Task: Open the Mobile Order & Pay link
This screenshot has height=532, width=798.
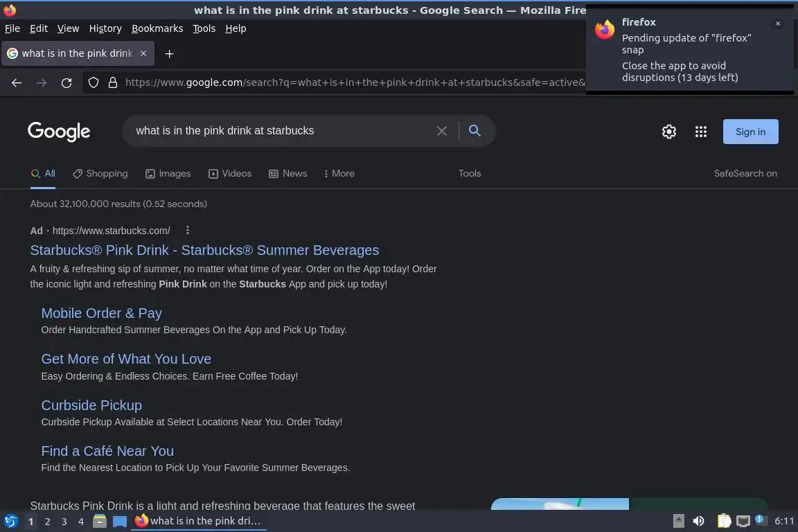Action: [102, 313]
